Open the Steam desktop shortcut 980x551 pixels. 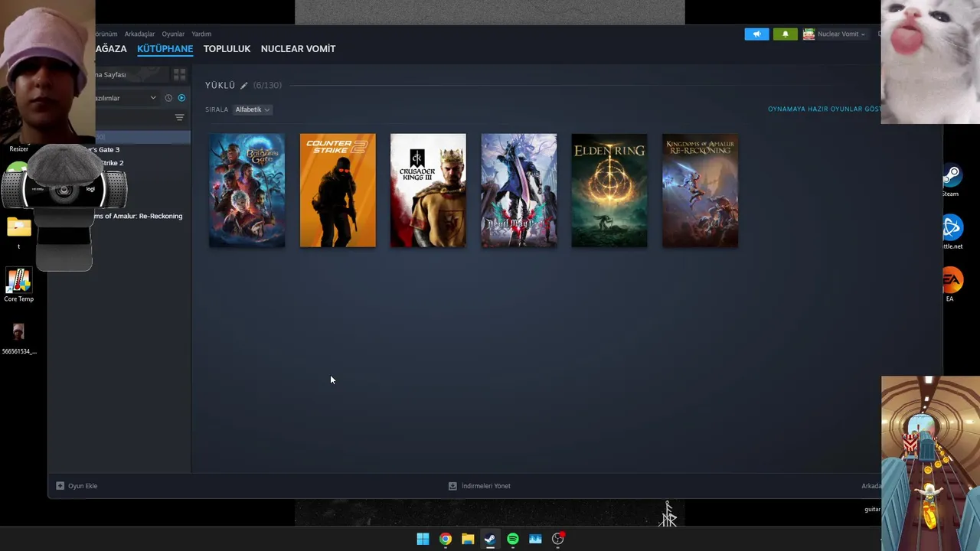click(x=951, y=180)
